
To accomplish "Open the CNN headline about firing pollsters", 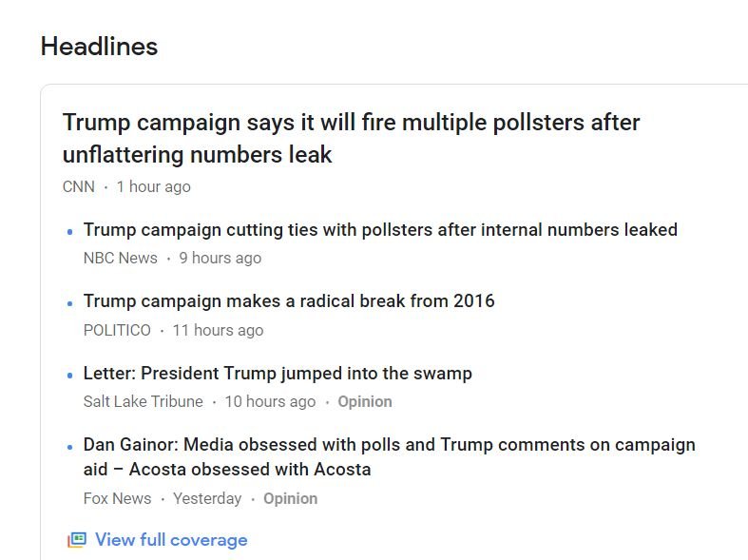I will (351, 138).
